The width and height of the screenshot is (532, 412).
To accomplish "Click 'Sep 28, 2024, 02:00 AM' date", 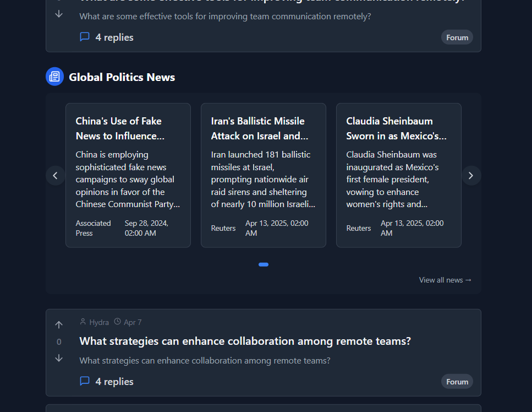I will [x=146, y=228].
